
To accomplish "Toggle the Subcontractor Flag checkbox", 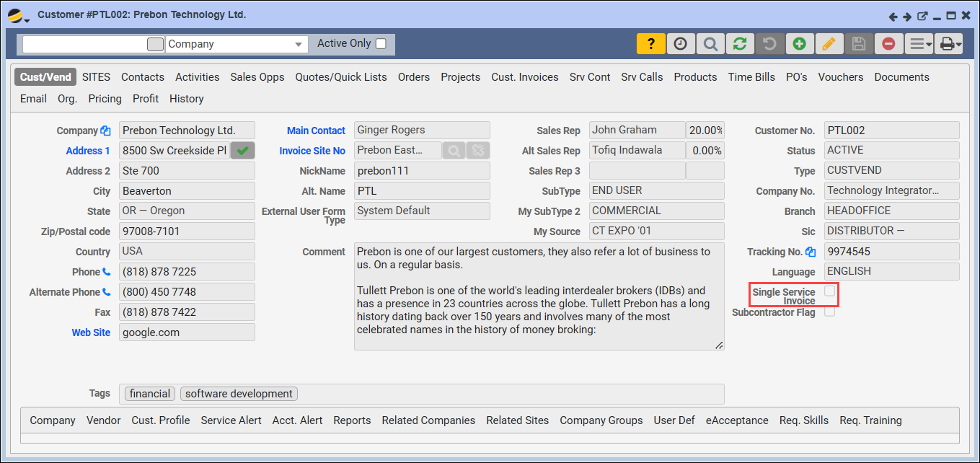I will [x=830, y=312].
